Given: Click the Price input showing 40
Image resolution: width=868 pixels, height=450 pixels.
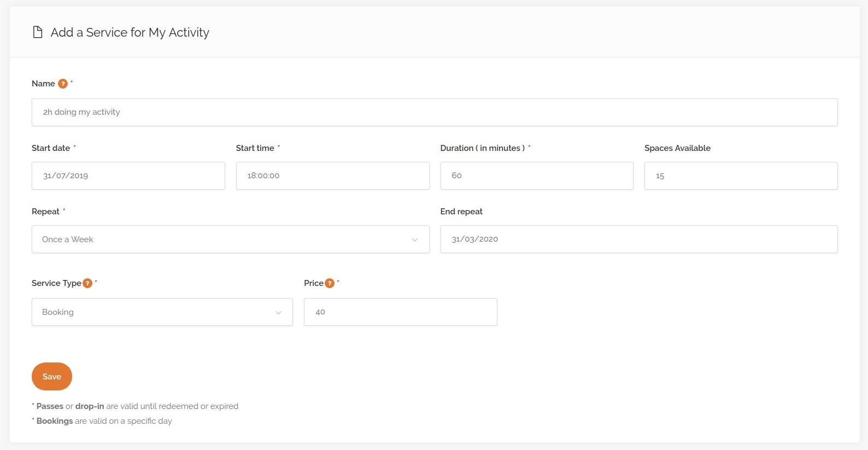Looking at the screenshot, I should point(400,312).
